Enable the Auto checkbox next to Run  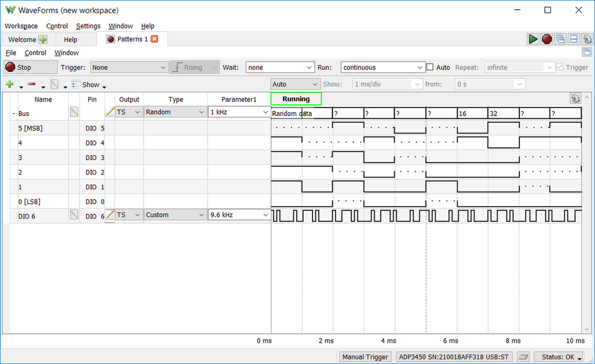pos(430,67)
